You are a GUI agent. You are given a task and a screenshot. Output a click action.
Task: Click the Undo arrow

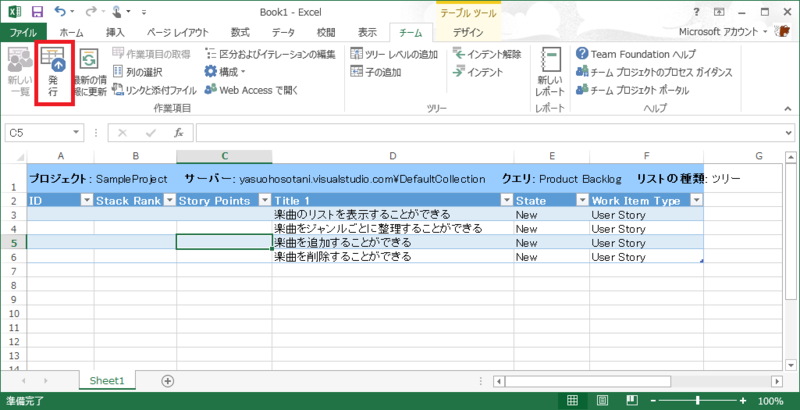coord(60,12)
